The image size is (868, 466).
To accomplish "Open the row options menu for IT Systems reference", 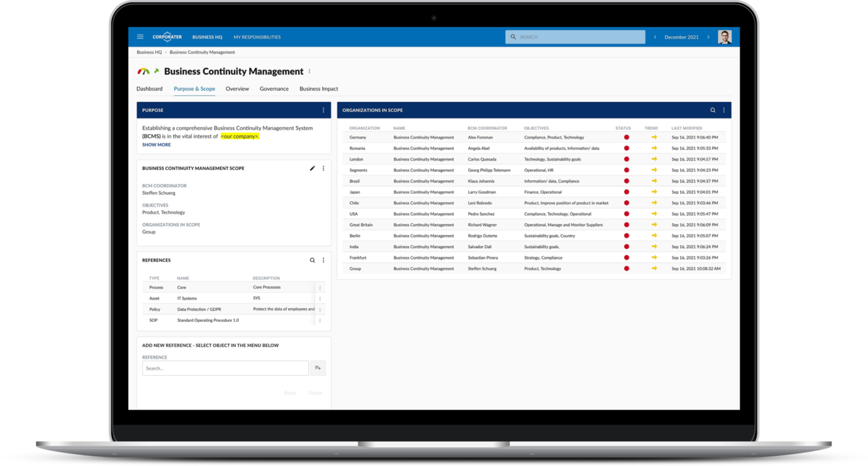I will [320, 298].
